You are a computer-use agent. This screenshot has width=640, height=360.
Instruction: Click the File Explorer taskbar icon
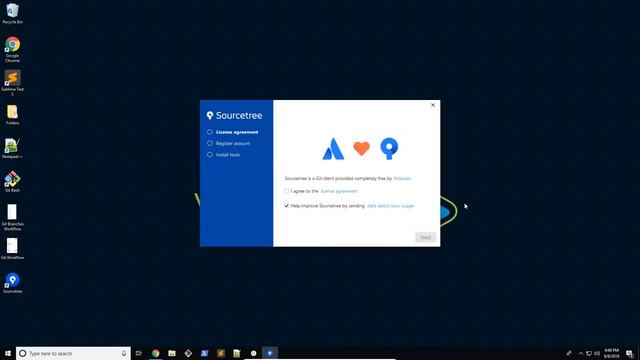tap(172, 353)
